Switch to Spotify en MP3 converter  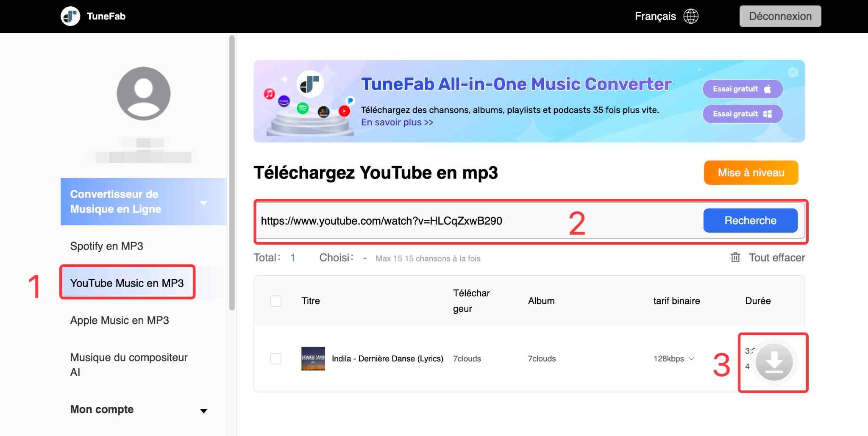coord(106,246)
